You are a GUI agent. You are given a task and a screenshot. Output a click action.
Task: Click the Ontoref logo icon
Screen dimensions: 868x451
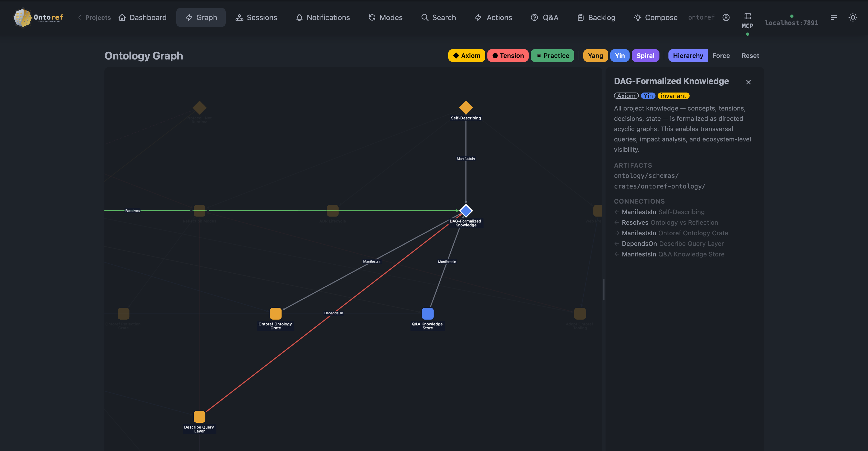[22, 17]
